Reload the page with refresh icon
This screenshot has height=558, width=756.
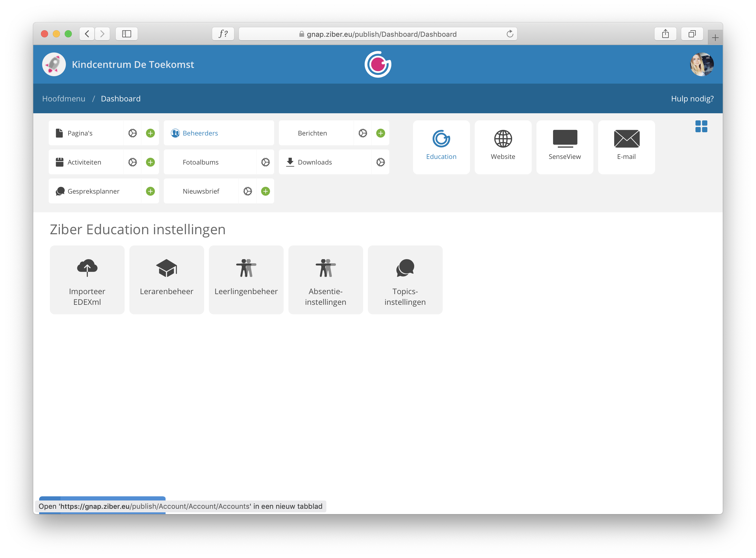tap(510, 34)
